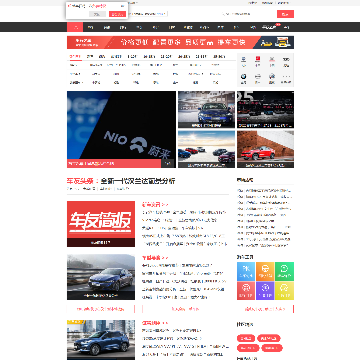Select the first red-underlined category tab
The height and width of the screenshot is (360, 360).
click(x=75, y=57)
